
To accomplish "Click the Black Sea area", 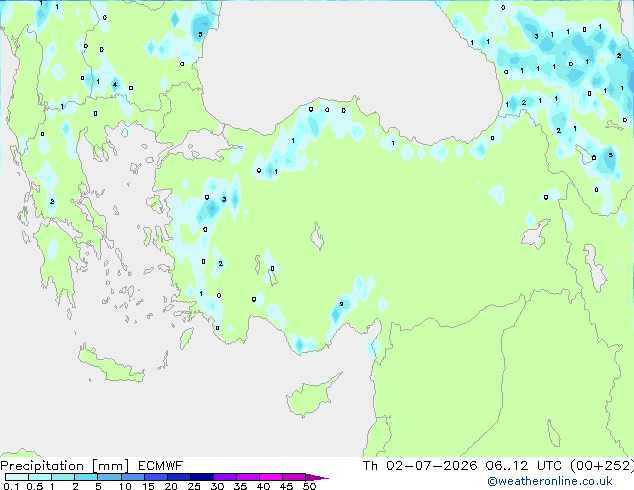I will 348,61.
